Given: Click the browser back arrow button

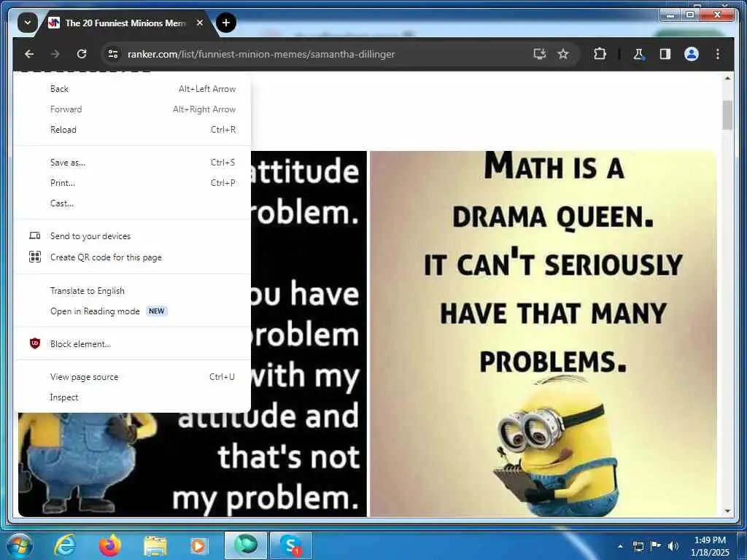Looking at the screenshot, I should (29, 54).
